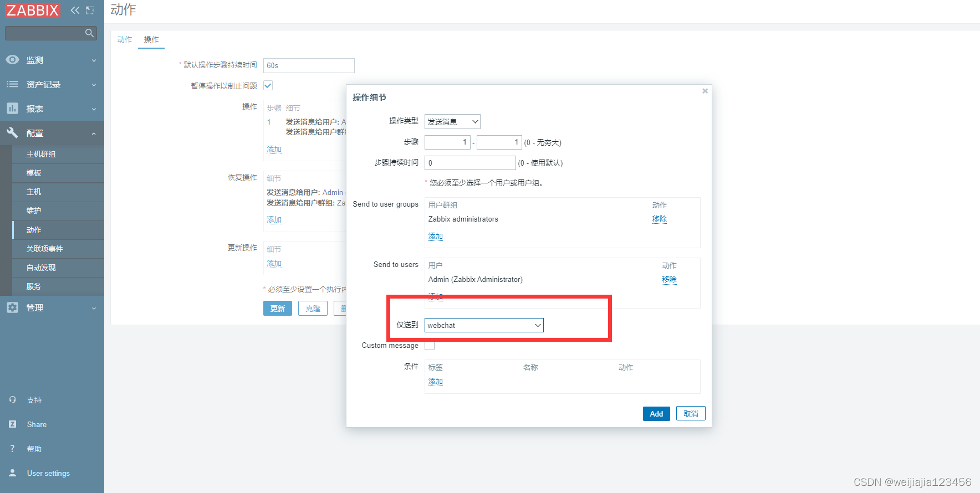Close the 操作细节 dialog
980x493 pixels.
[705, 91]
